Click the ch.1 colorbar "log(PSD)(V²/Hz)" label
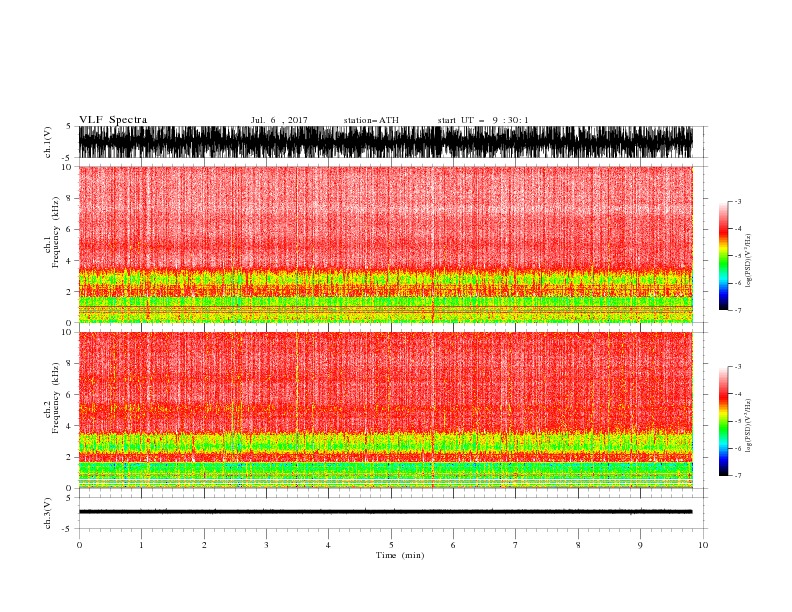Image resolution: width=792 pixels, height=612 pixels. coord(749,261)
